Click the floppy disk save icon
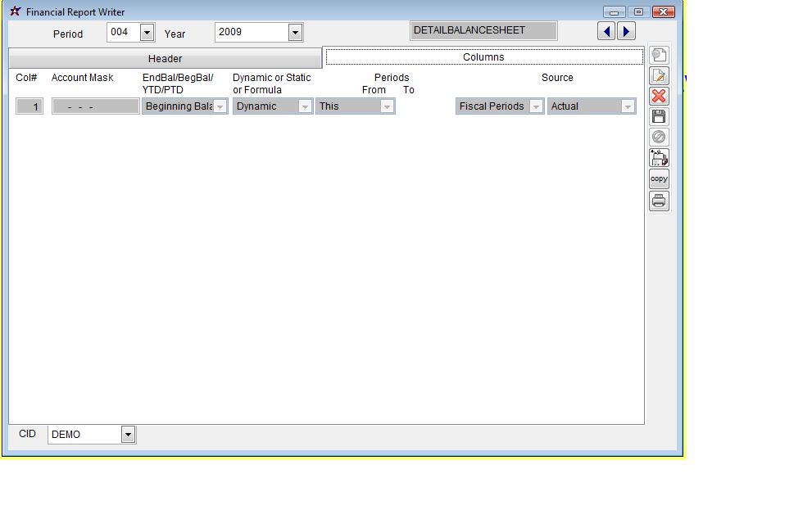812x528 pixels. coord(659,117)
